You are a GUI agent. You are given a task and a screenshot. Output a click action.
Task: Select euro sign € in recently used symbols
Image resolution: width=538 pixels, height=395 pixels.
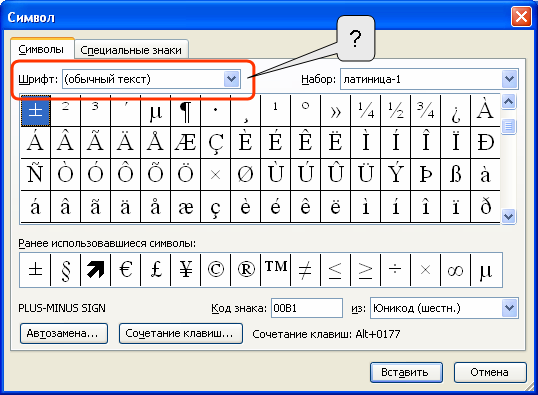point(126,270)
